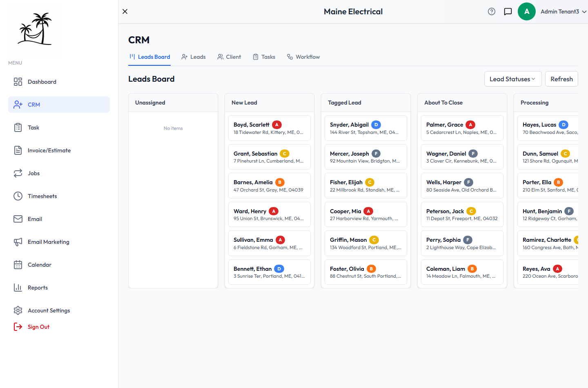This screenshot has height=388, width=588.
Task: Open the Hayes, Lucas lead card
Action: point(548,128)
